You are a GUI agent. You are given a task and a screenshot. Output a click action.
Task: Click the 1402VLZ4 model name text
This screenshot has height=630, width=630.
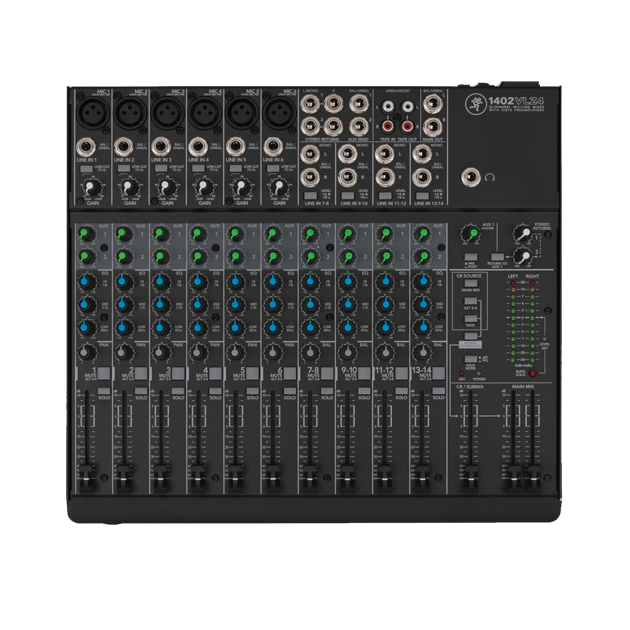coord(516,100)
